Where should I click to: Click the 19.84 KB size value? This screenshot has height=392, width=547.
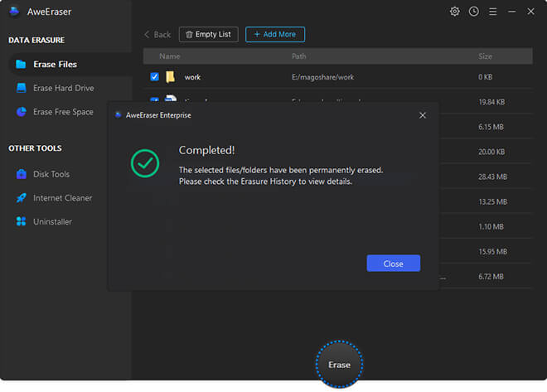click(x=491, y=102)
